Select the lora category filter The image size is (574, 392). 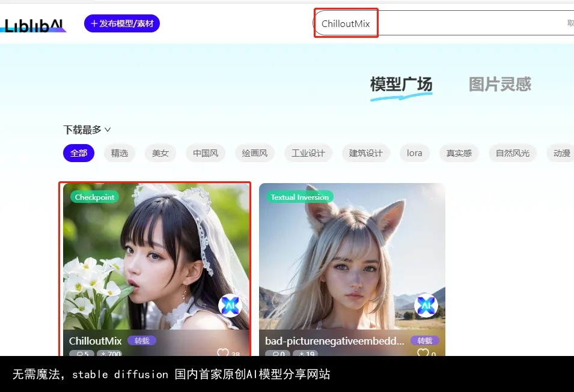click(x=414, y=153)
